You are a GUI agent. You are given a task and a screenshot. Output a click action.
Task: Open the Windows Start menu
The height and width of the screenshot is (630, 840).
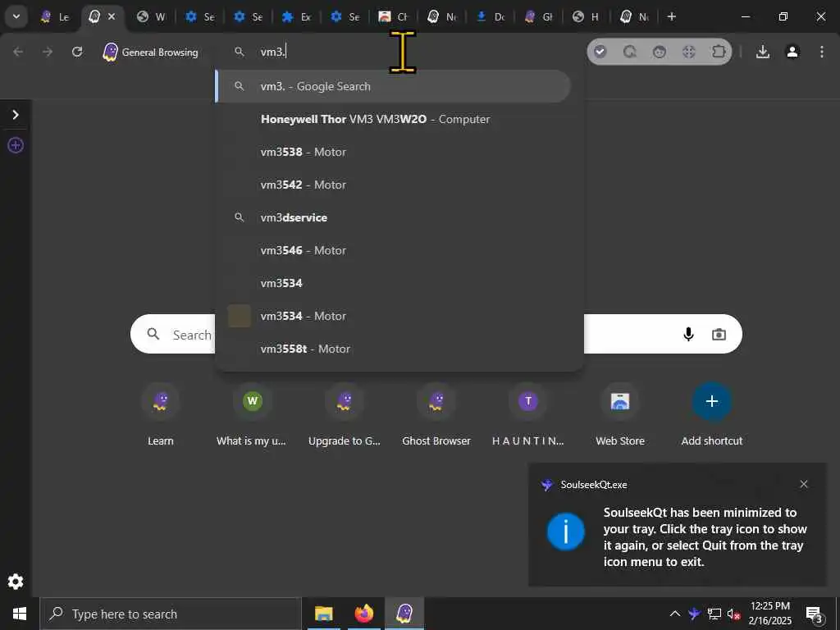tap(20, 614)
